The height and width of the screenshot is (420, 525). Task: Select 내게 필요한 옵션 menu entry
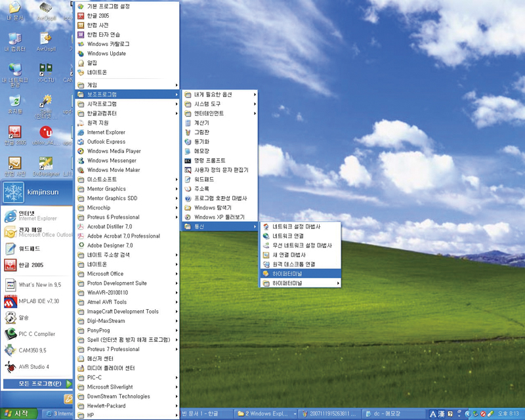point(220,94)
